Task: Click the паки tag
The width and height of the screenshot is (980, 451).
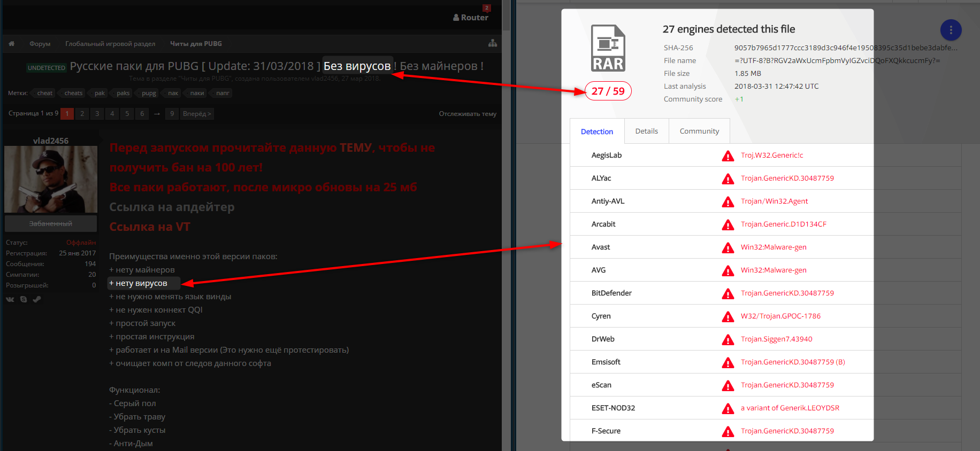Action: 197,93
